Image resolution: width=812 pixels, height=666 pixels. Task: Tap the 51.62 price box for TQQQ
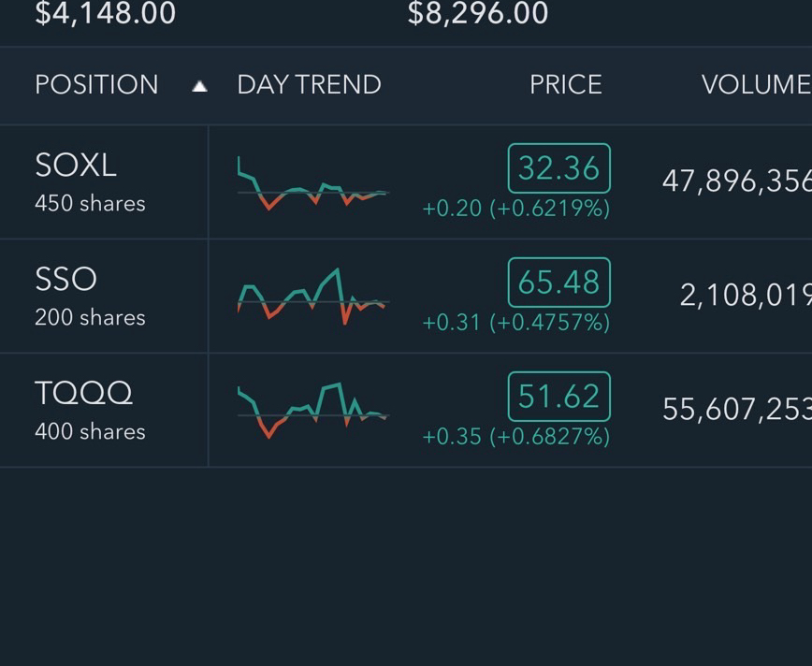click(x=559, y=397)
